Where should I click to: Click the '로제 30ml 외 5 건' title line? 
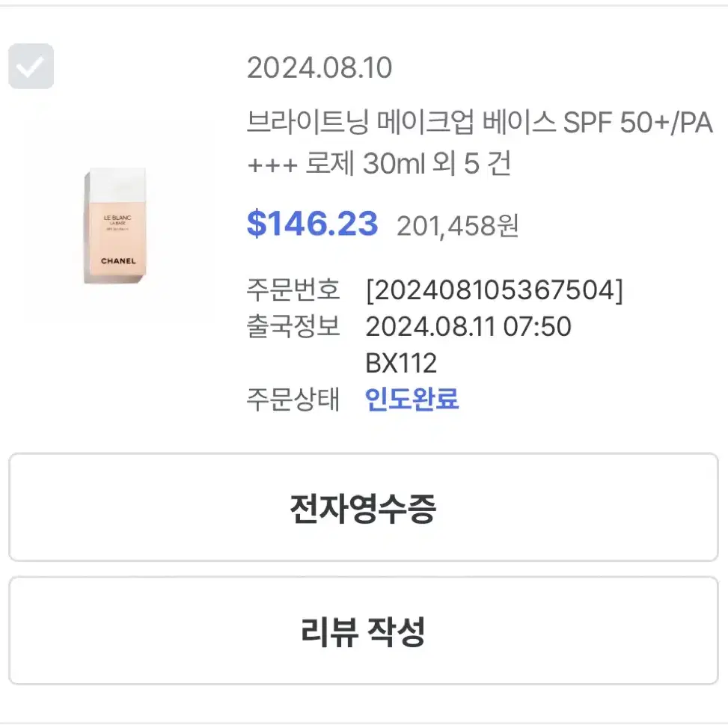(379, 163)
